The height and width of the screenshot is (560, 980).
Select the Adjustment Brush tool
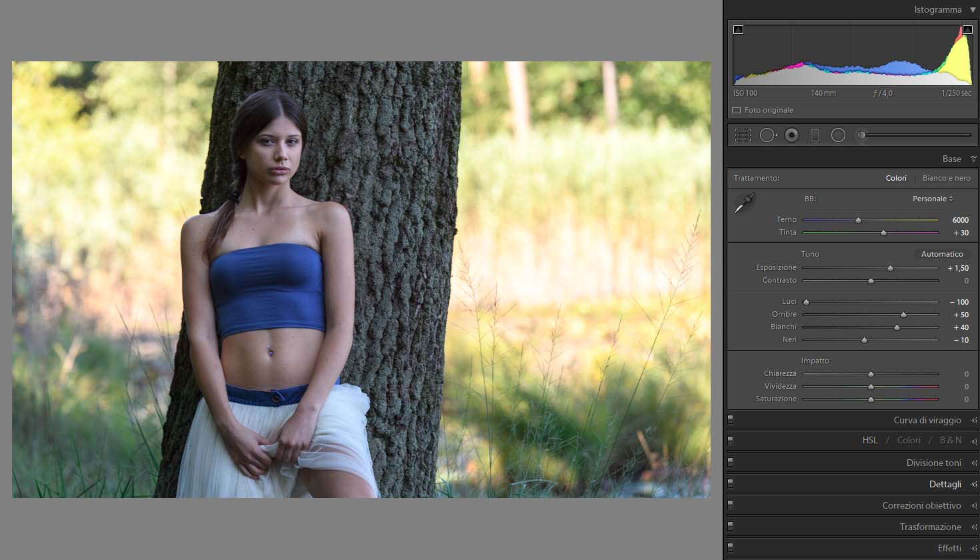pyautogui.click(x=862, y=135)
